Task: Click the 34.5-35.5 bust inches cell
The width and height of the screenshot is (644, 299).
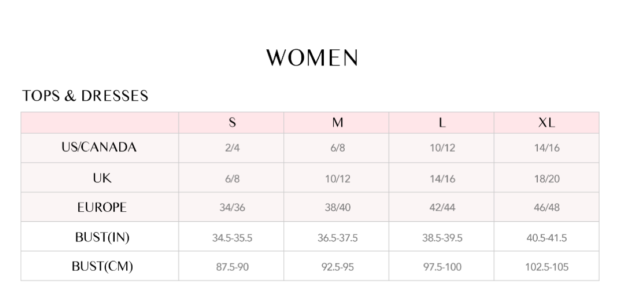Action: click(x=232, y=238)
